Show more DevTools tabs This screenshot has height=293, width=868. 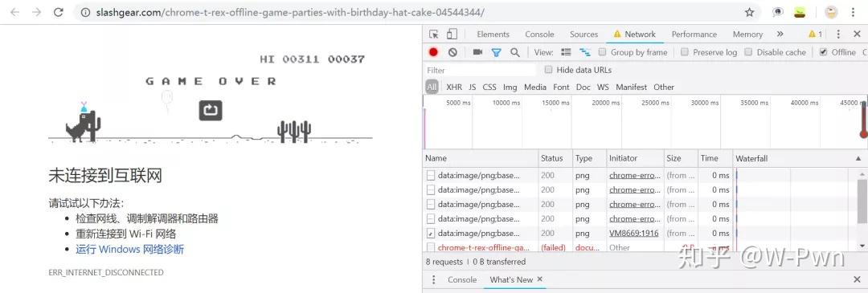780,35
